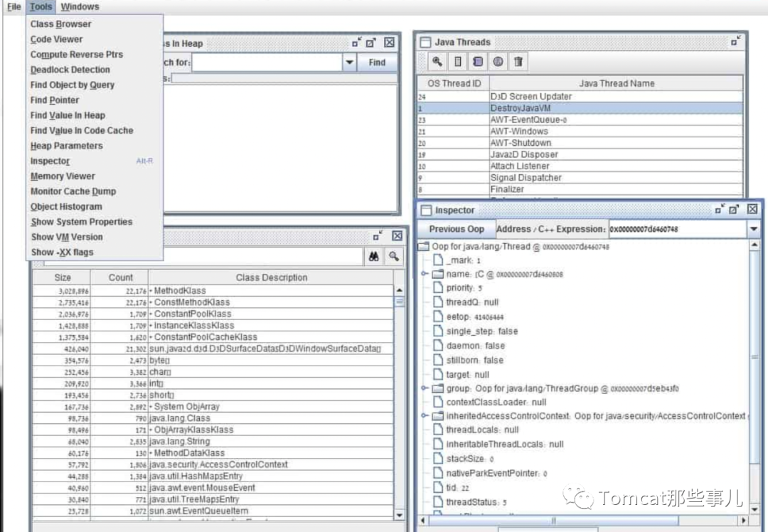Choose Deadlock Detection menu item

70,70
